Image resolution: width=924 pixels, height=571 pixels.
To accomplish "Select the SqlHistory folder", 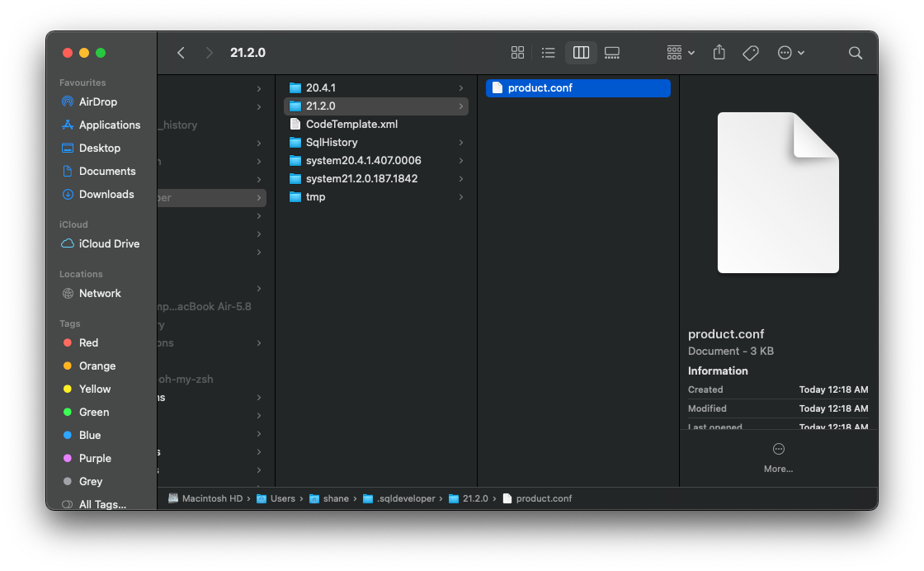I will [376, 143].
